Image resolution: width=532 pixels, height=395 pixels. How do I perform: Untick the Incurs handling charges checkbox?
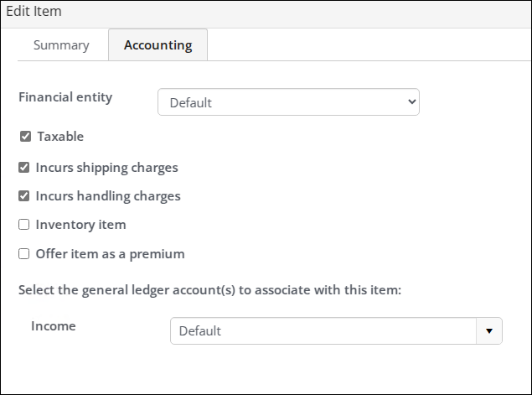point(24,196)
